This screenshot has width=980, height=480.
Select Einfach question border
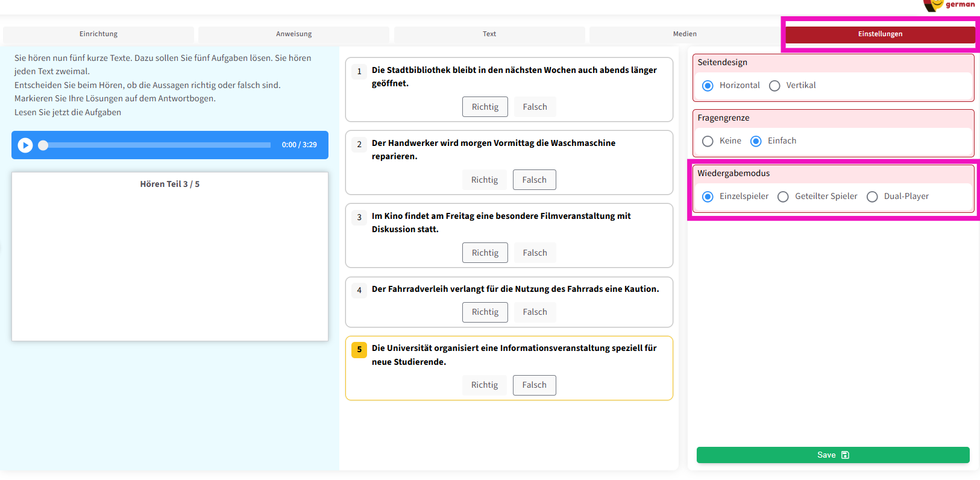pos(756,141)
